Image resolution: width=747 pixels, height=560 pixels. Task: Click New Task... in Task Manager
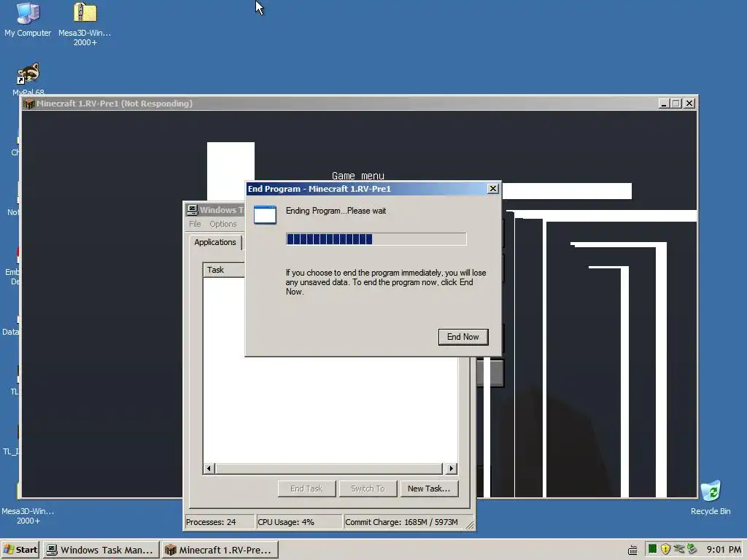tap(429, 489)
